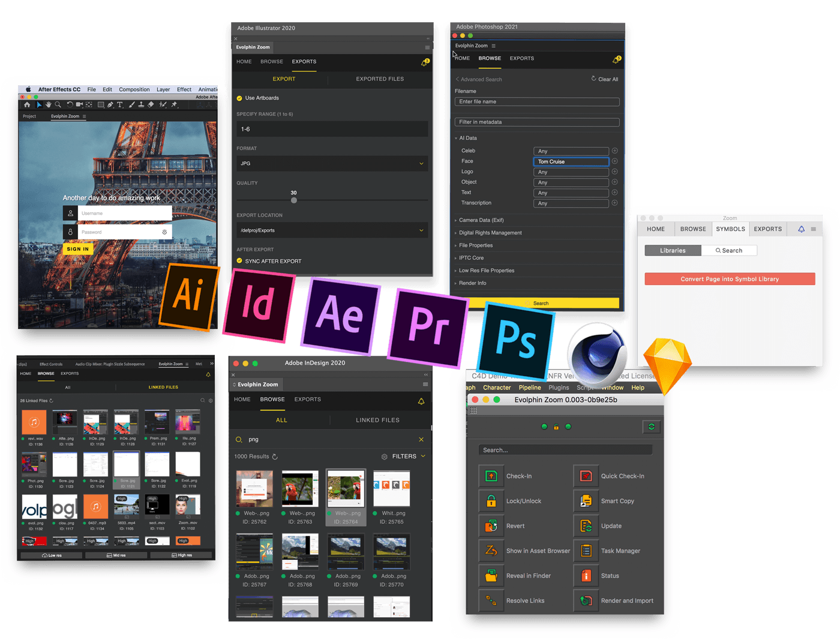Select the Brush tool in After Effects
840x639 pixels.
pos(131,105)
